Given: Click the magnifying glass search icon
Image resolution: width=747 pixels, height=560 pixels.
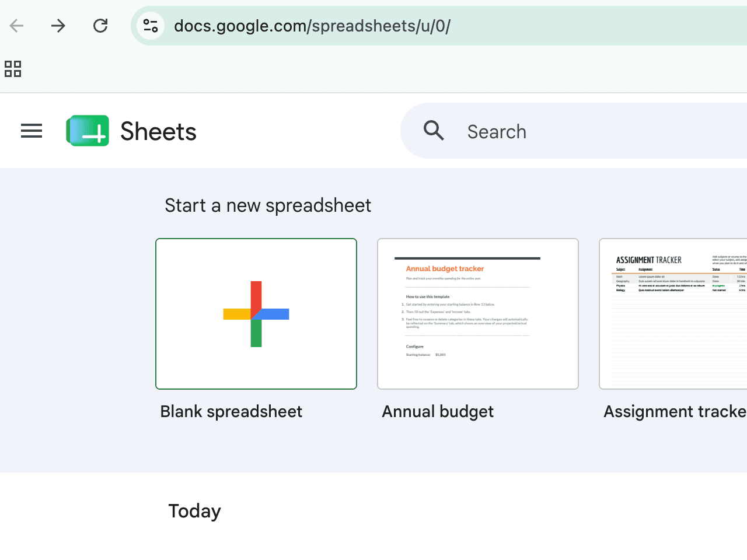Looking at the screenshot, I should coord(434,131).
